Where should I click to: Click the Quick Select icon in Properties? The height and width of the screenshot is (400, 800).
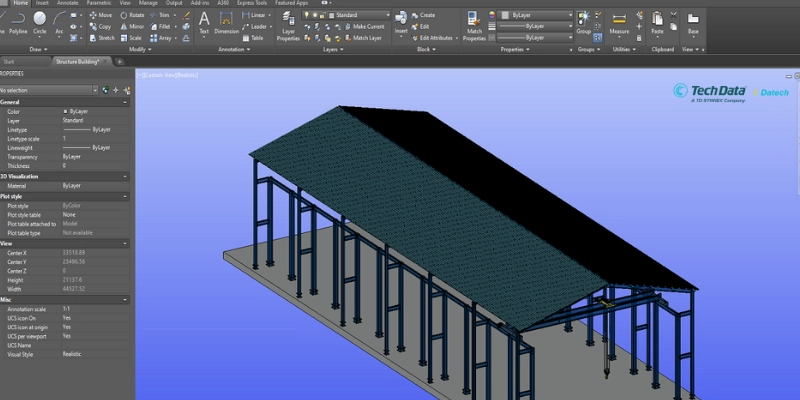(x=127, y=90)
